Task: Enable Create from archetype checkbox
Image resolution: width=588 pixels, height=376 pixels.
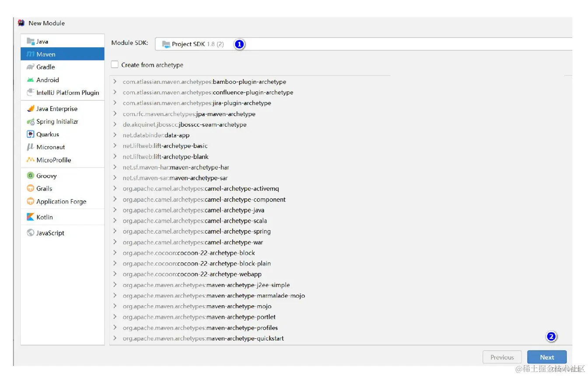Action: [x=115, y=65]
